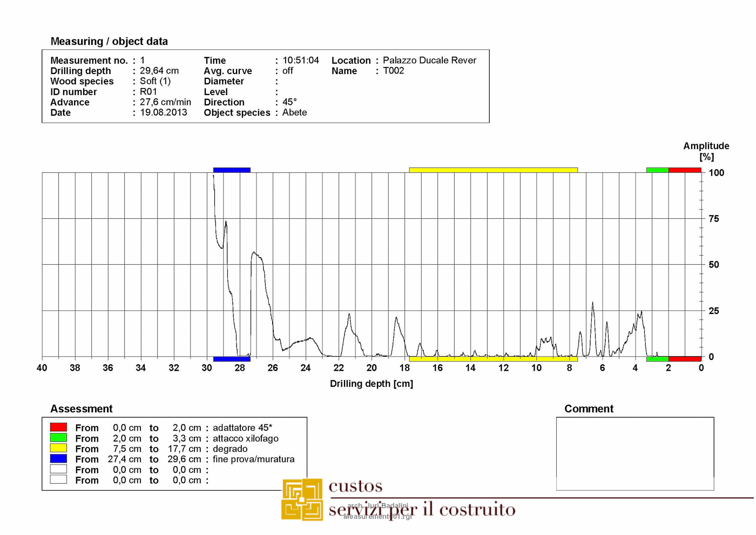Click the "Drilling depth [cm]" axis label
Viewport: 756px width, 535px height.
[x=372, y=384]
